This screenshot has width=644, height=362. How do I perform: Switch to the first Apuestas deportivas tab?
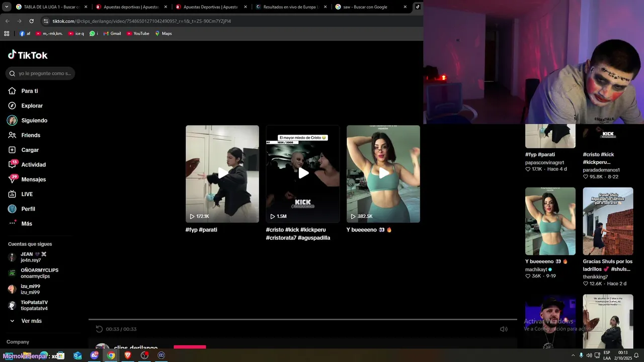click(131, 7)
